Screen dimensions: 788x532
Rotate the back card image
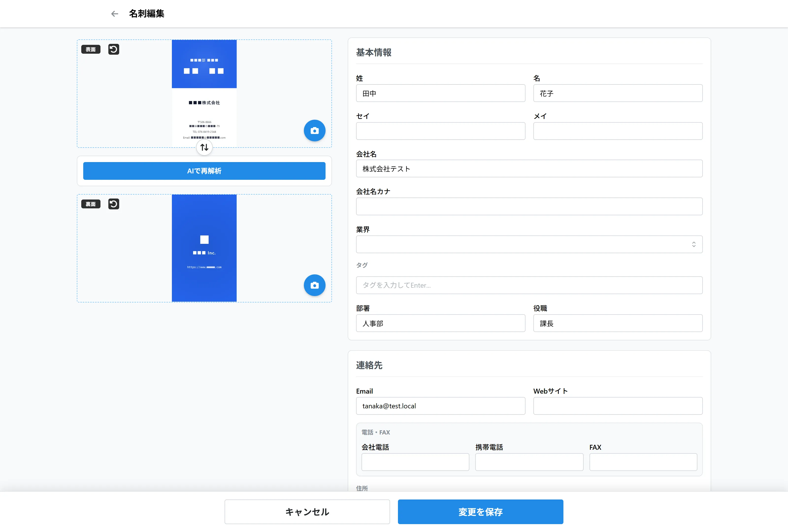pos(113,204)
